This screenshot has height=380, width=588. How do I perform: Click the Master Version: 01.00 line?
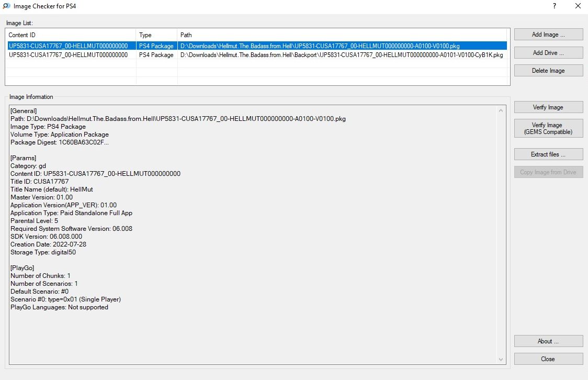pos(42,197)
